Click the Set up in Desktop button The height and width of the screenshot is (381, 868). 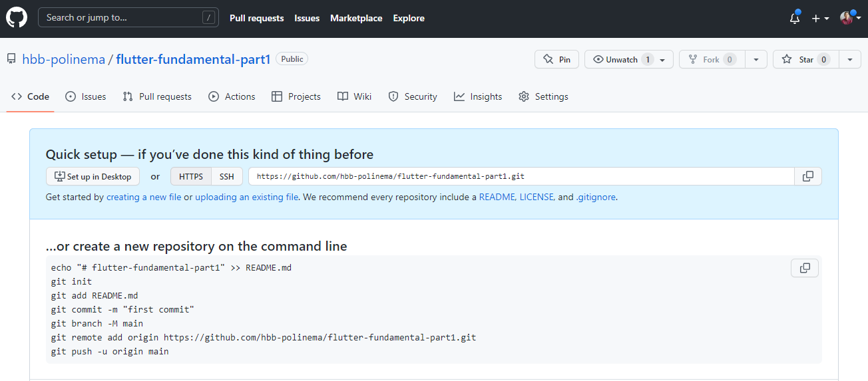coord(93,176)
